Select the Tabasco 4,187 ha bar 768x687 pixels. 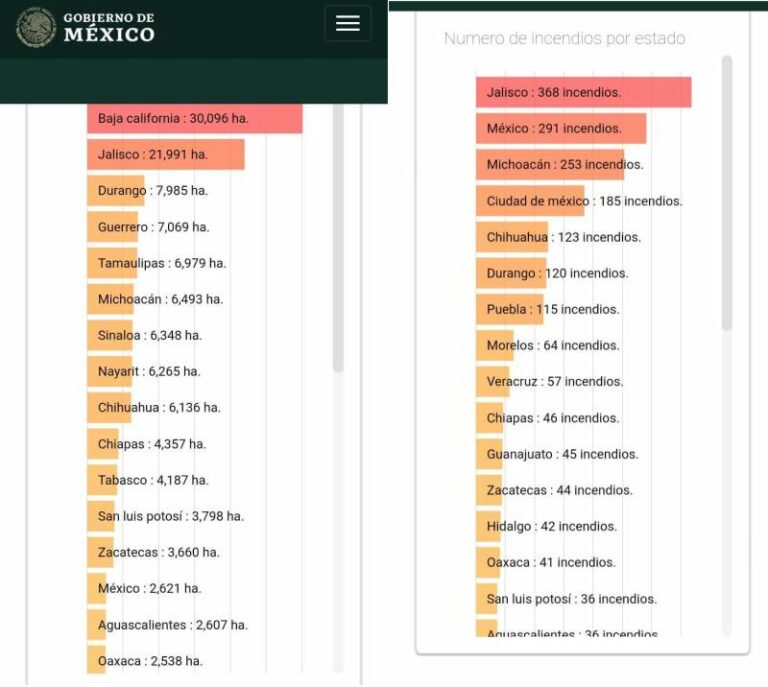(x=103, y=480)
